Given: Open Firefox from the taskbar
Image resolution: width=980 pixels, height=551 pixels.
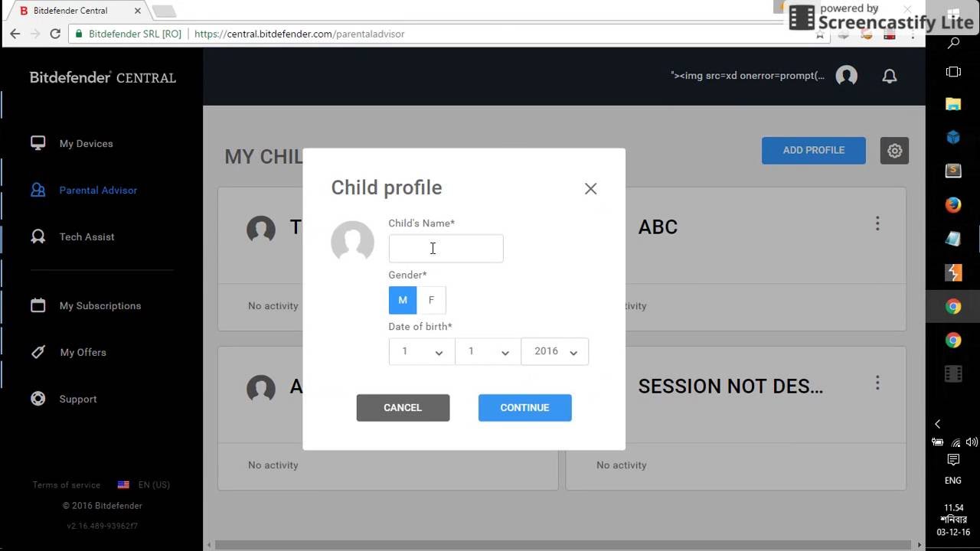Looking at the screenshot, I should pyautogui.click(x=953, y=205).
